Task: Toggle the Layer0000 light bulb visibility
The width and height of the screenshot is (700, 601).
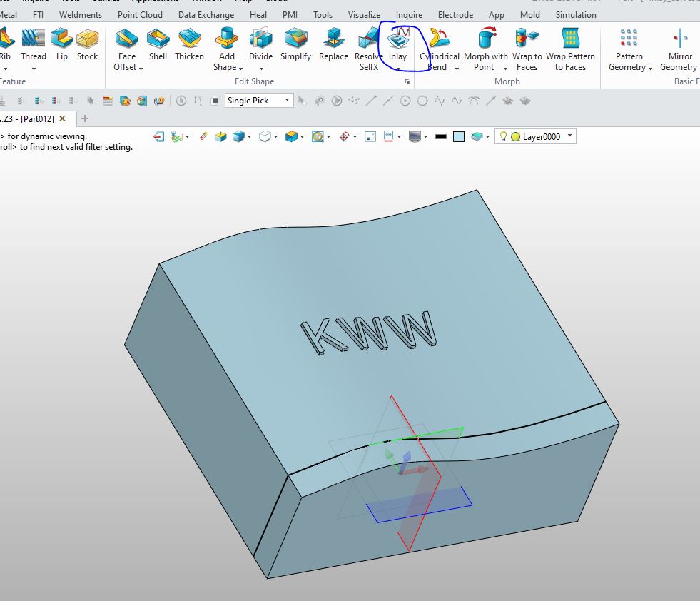Action: [x=503, y=136]
